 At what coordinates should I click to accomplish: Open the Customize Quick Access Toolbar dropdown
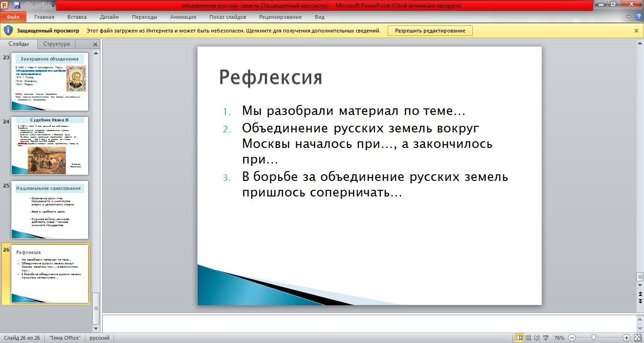click(x=53, y=6)
